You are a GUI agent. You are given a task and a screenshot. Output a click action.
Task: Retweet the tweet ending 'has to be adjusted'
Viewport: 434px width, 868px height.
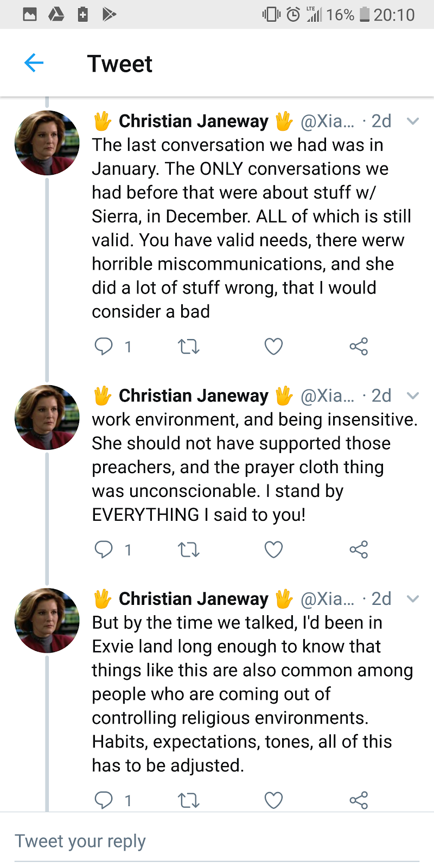tap(189, 800)
